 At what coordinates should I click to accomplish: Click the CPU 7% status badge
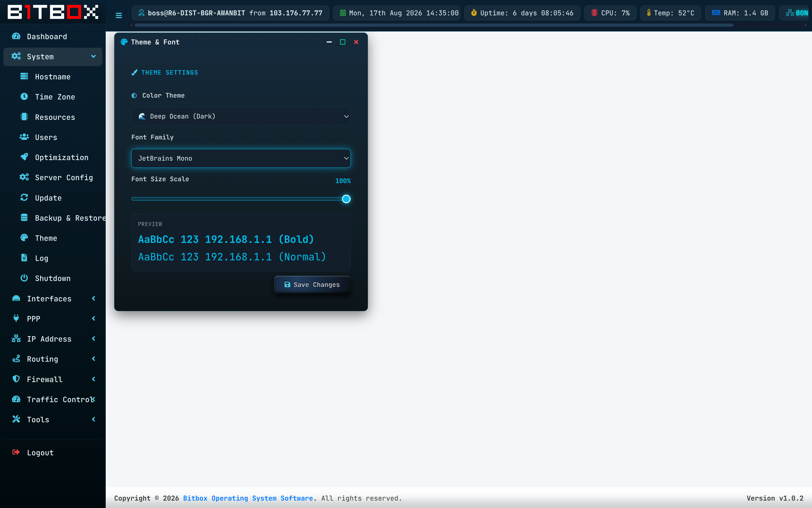click(x=610, y=13)
